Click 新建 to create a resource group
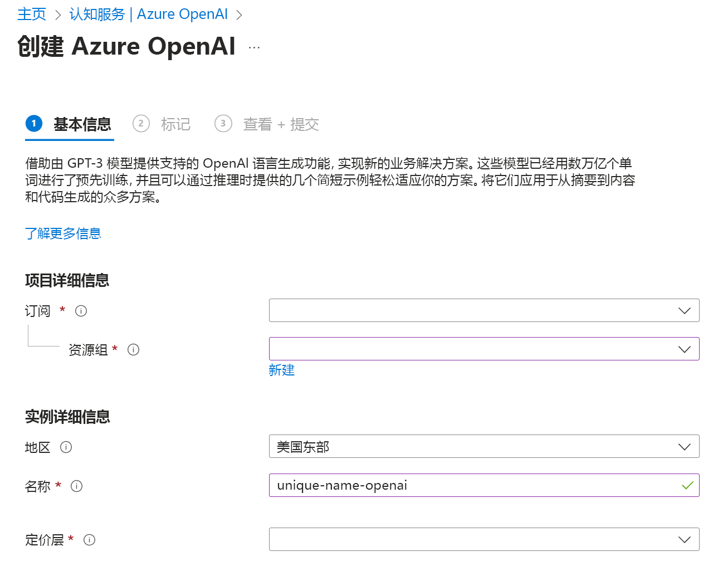Viewport: 728px width, 566px height. pyautogui.click(x=281, y=370)
